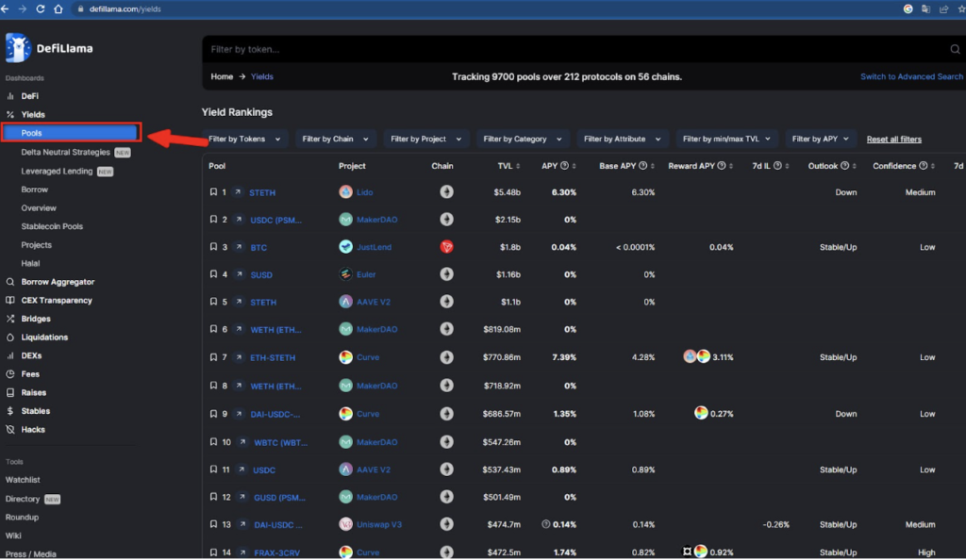This screenshot has height=560, width=966.
Task: Bookmark the STETH Lido pool row 1
Action: pos(213,192)
